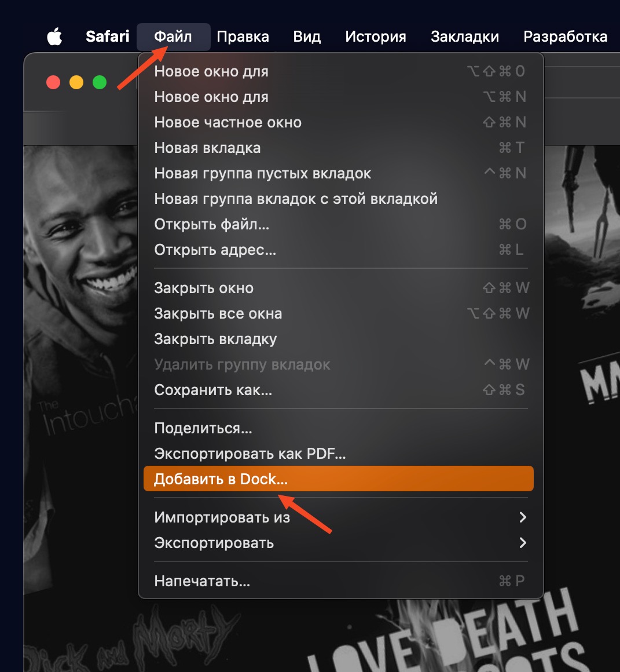Image resolution: width=620 pixels, height=672 pixels.
Task: Click Добавить в Dock…
Action: pyautogui.click(x=339, y=479)
